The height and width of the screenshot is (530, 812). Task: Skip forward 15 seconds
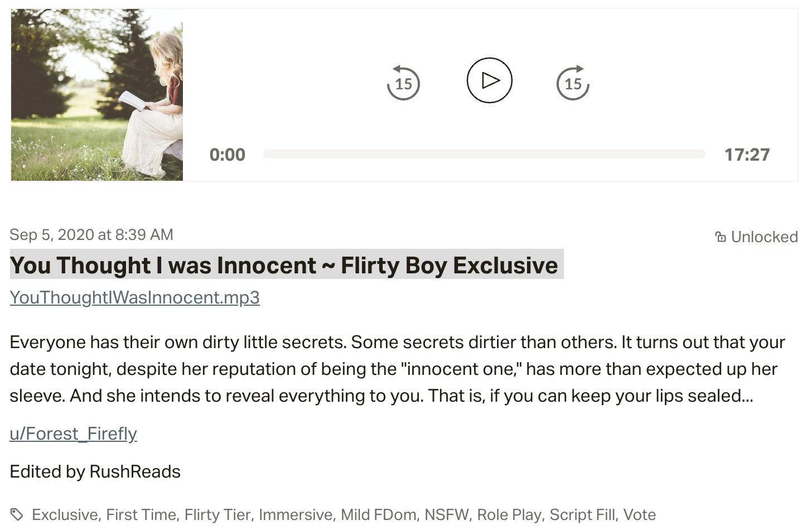[x=573, y=83]
